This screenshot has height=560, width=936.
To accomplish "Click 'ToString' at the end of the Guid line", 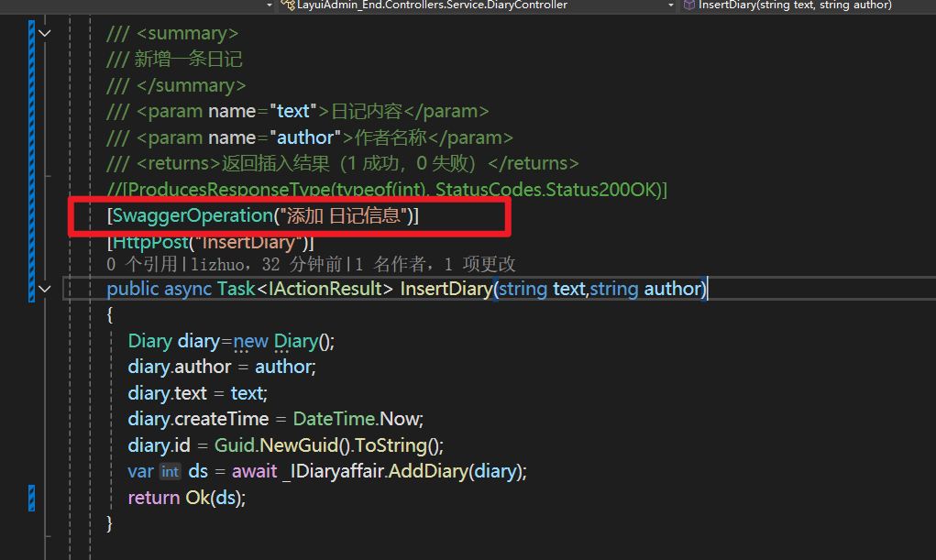I will pos(391,445).
